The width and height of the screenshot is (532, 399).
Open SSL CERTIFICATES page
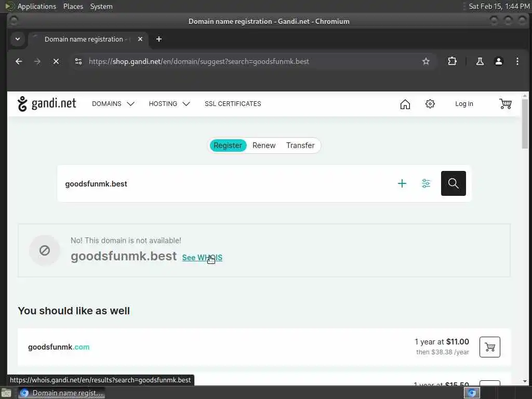[233, 104]
